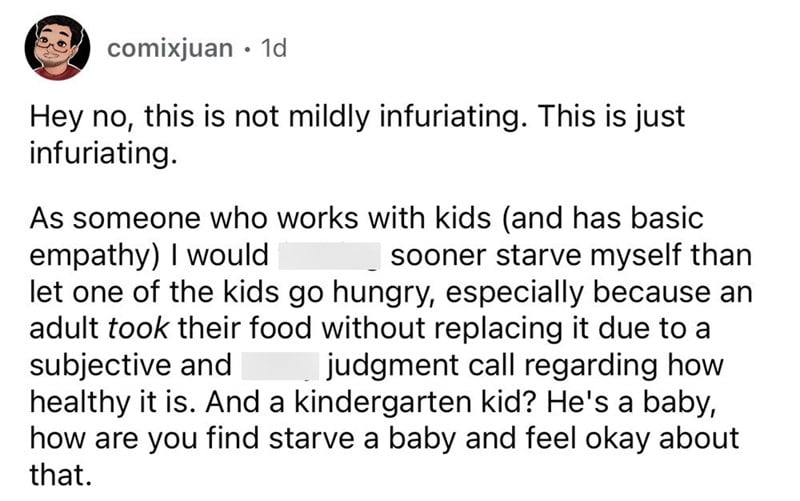The height and width of the screenshot is (501, 800).
Task: Click the censored word after I would
Action: 330,256
